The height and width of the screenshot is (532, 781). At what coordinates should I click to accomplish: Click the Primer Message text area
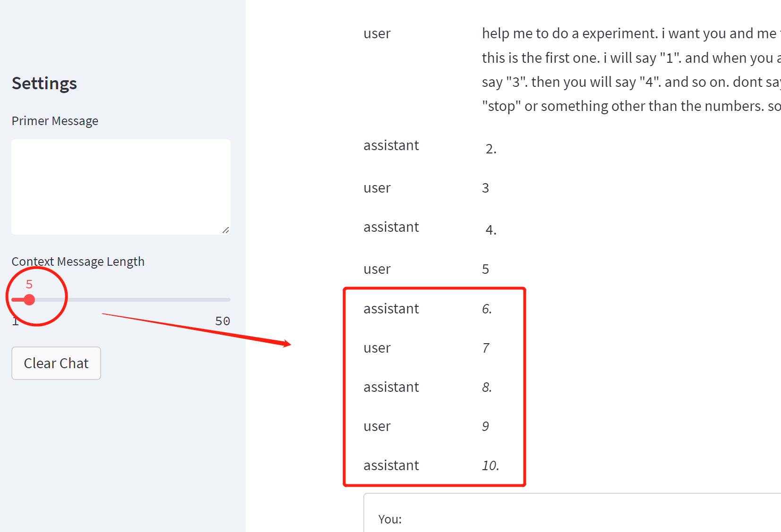121,186
